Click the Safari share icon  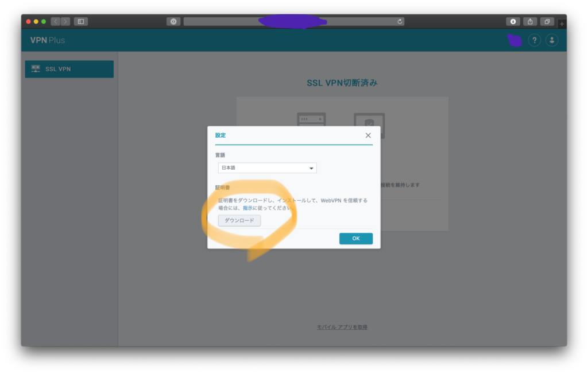530,21
